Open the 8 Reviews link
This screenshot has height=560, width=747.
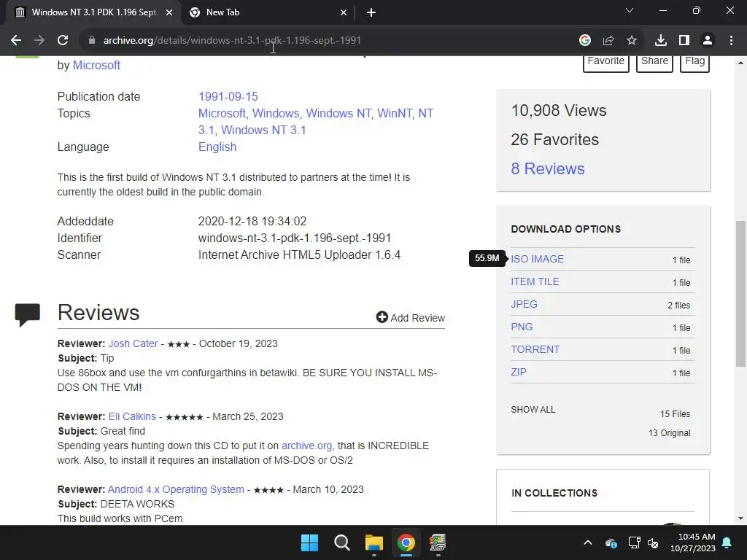click(x=548, y=168)
